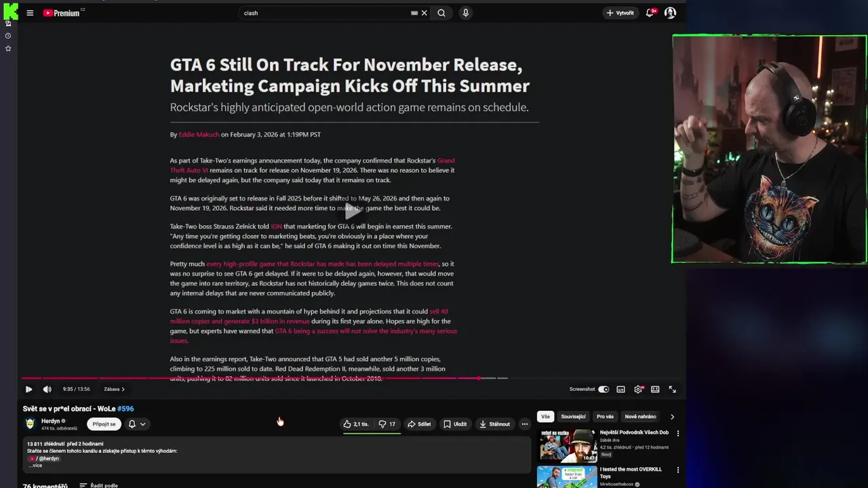
Task: Share the video via Sdílet
Action: pos(418,424)
